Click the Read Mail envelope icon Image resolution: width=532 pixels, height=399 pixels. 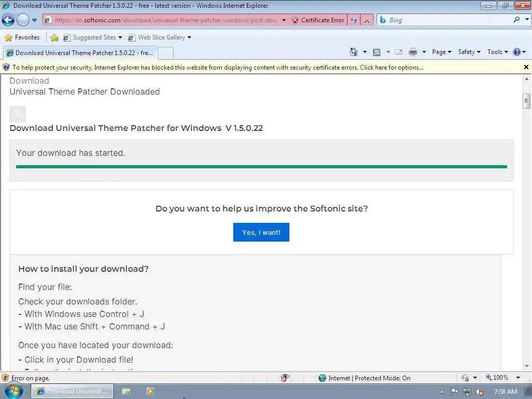coord(398,52)
